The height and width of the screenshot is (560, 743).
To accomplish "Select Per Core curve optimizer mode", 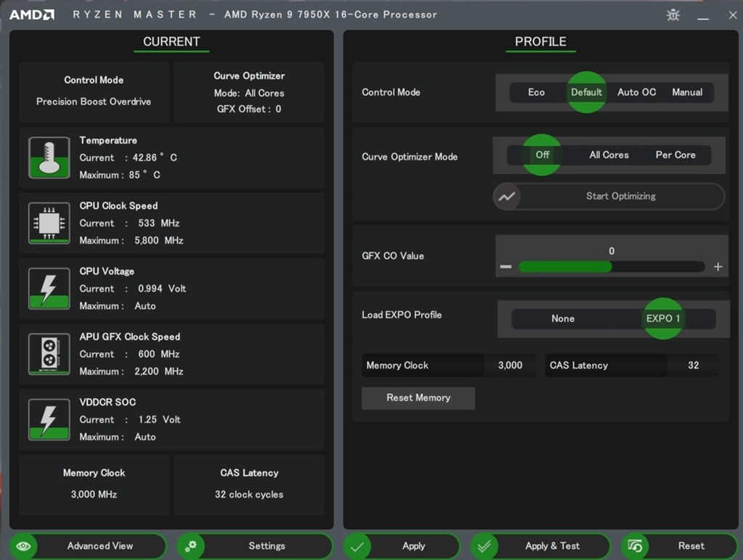I will (x=675, y=155).
